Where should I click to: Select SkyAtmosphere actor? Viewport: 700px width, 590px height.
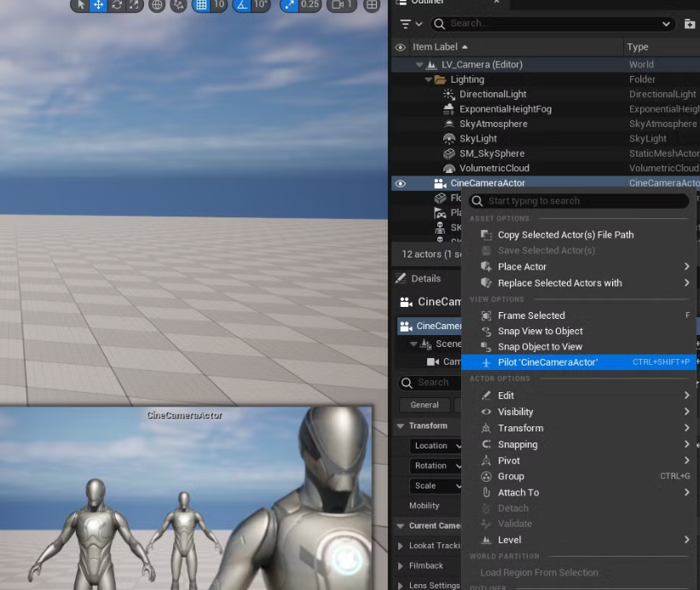coord(494,124)
